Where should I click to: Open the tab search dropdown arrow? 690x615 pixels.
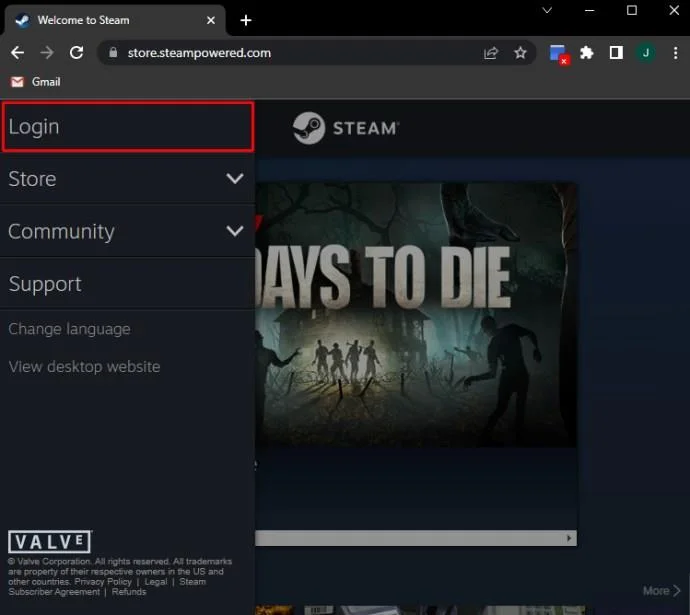pyautogui.click(x=547, y=10)
